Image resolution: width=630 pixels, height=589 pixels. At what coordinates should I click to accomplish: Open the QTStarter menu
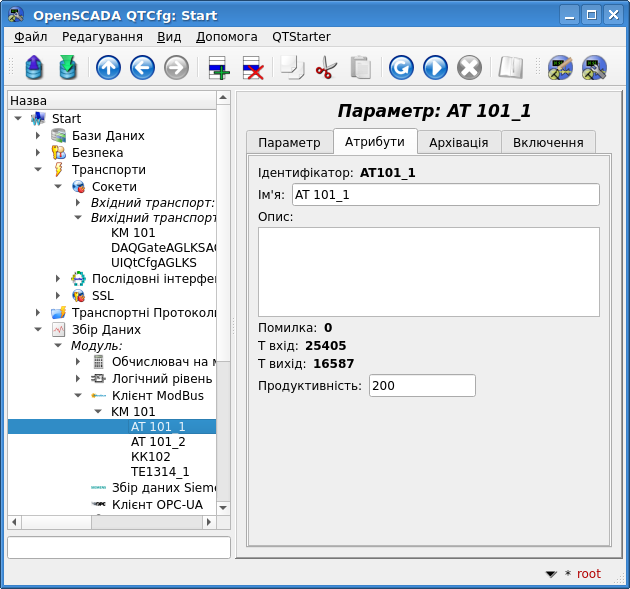(301, 37)
